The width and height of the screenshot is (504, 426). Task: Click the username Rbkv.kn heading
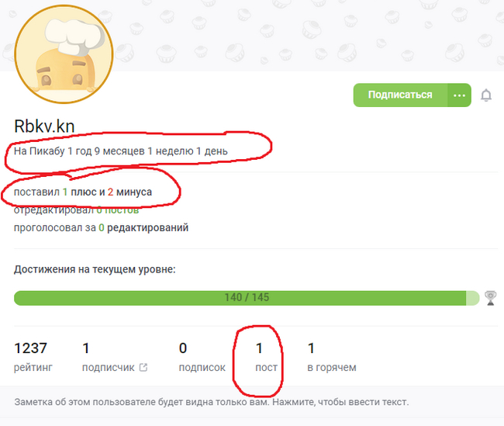point(44,126)
